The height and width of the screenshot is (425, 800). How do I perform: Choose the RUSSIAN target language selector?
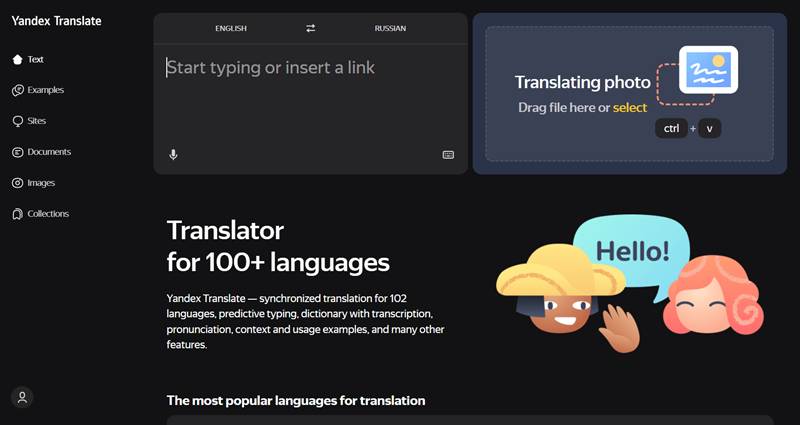pyautogui.click(x=390, y=29)
